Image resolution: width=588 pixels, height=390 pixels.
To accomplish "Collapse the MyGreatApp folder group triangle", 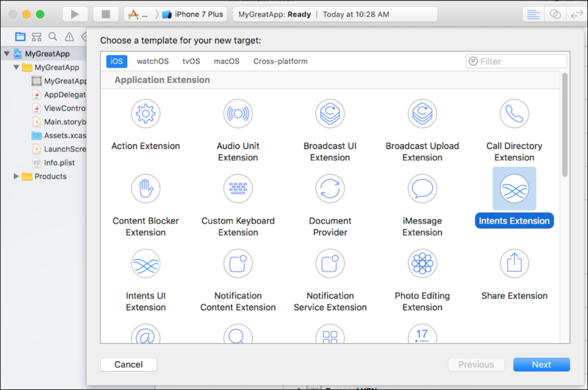I will coord(16,68).
